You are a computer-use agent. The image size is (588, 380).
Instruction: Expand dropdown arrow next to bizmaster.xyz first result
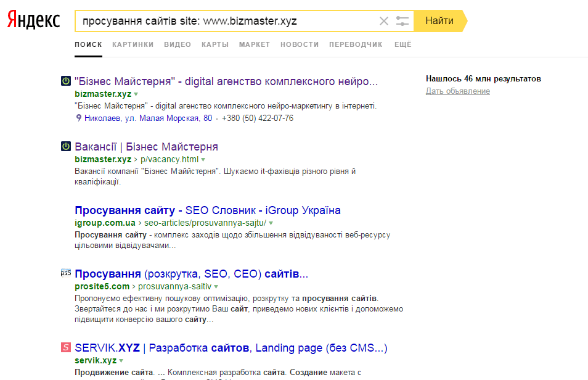136,94
